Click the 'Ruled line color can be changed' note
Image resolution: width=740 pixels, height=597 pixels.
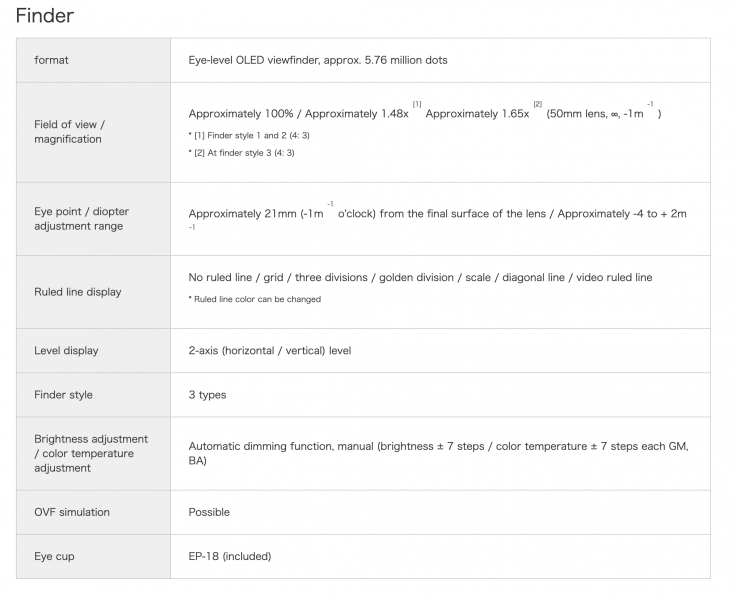pyautogui.click(x=255, y=299)
